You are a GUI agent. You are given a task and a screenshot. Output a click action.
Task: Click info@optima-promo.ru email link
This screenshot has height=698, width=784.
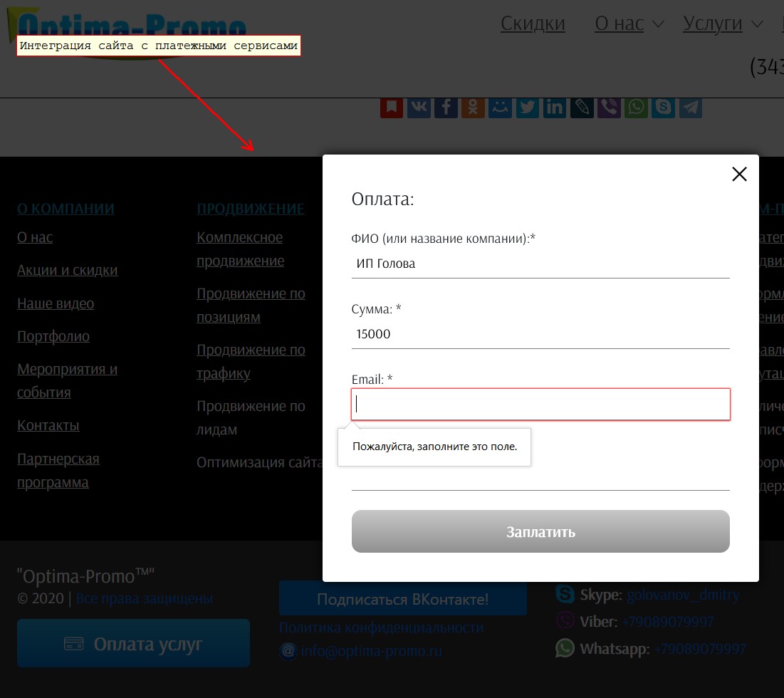pyautogui.click(x=371, y=651)
